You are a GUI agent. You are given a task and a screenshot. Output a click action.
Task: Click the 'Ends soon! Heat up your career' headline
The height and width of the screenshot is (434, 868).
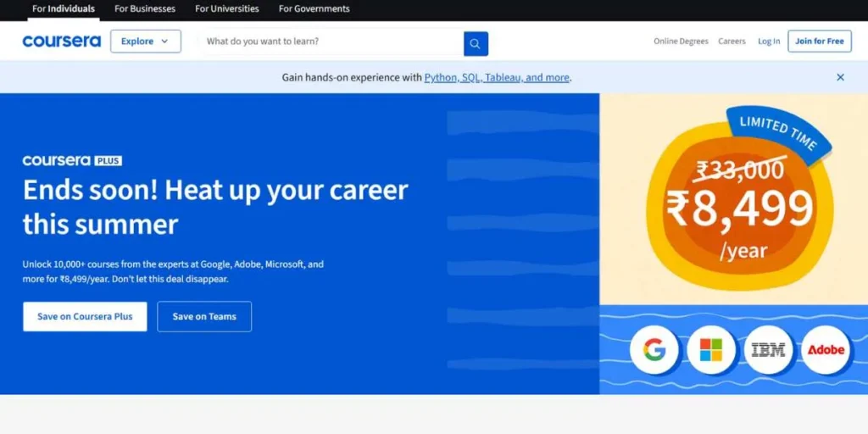click(215, 207)
